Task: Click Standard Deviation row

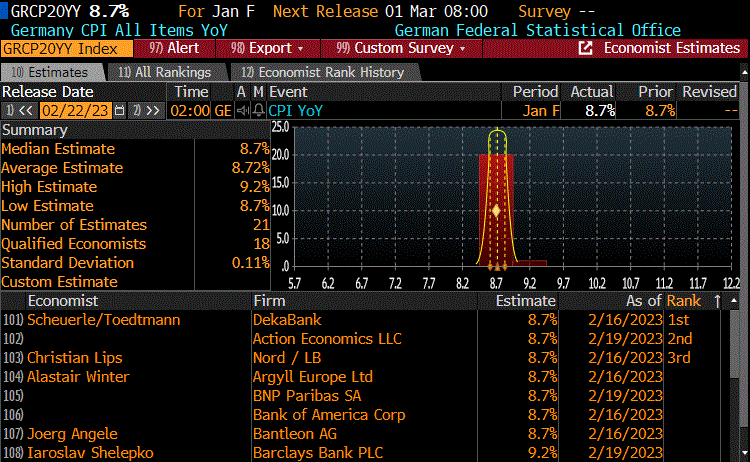Action: pyautogui.click(x=135, y=263)
